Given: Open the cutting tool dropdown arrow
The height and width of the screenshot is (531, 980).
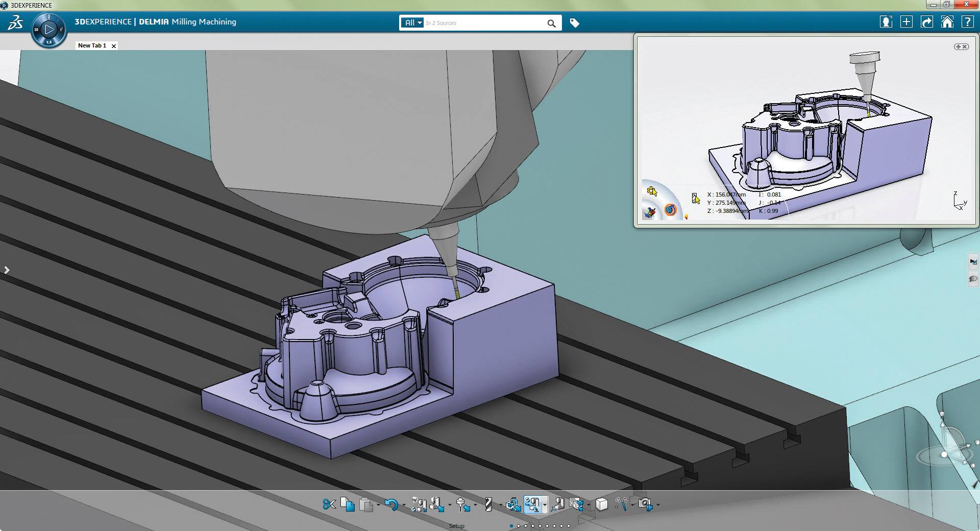Looking at the screenshot, I should (500, 505).
